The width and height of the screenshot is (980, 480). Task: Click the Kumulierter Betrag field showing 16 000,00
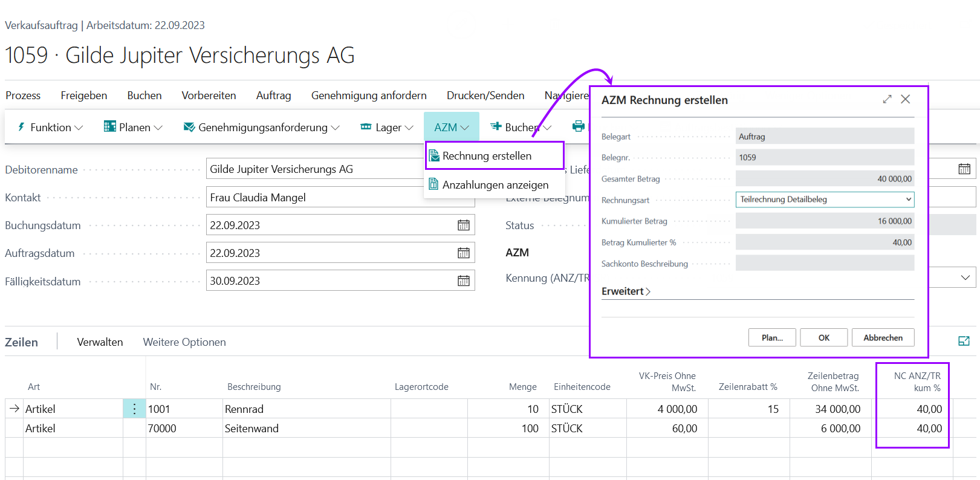[825, 221]
